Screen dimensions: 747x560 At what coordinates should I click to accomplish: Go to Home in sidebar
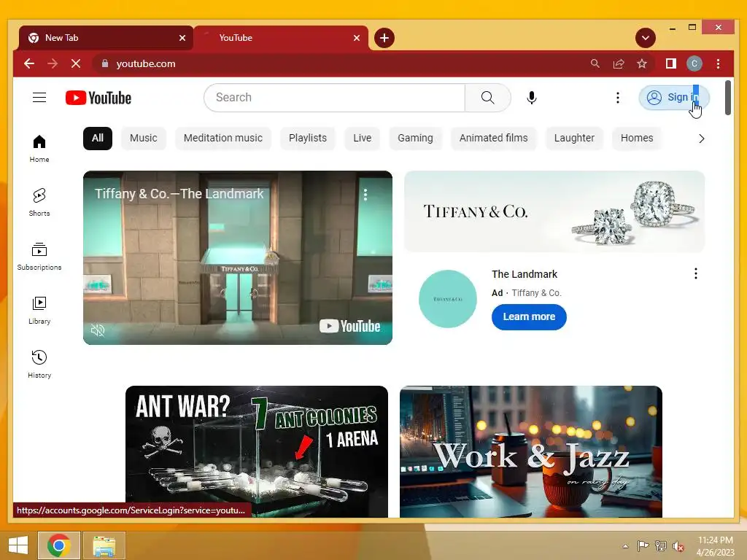point(39,149)
